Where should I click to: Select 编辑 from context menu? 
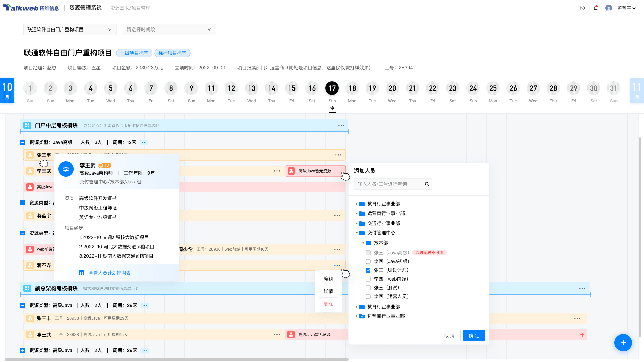(x=328, y=279)
